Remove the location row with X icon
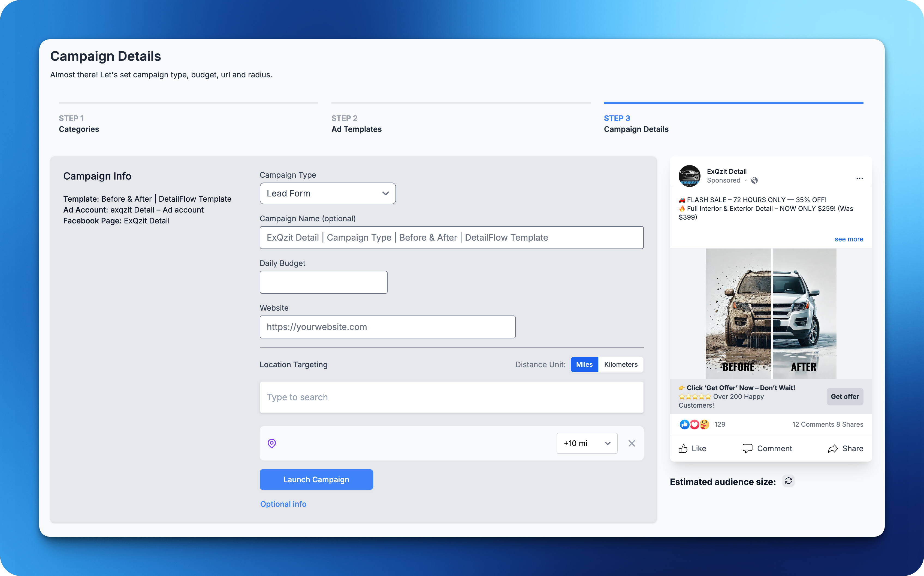Viewport: 924px width, 576px height. 631,443
